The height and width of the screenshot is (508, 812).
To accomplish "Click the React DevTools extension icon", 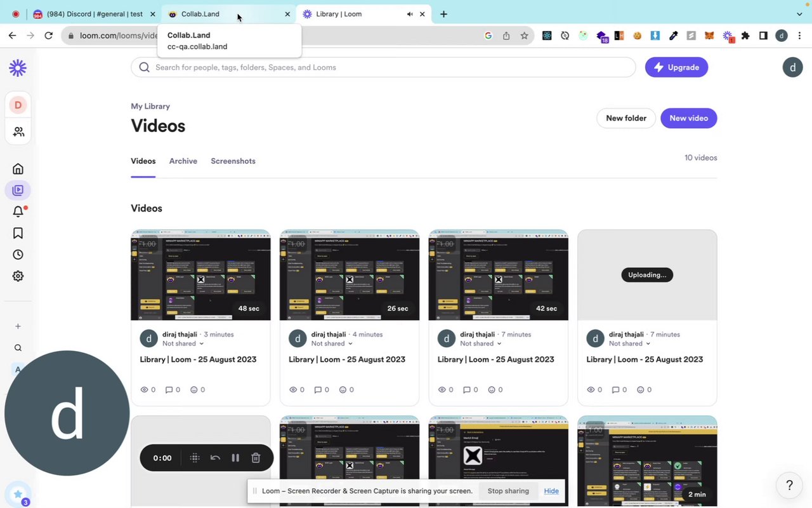I will coord(547,36).
